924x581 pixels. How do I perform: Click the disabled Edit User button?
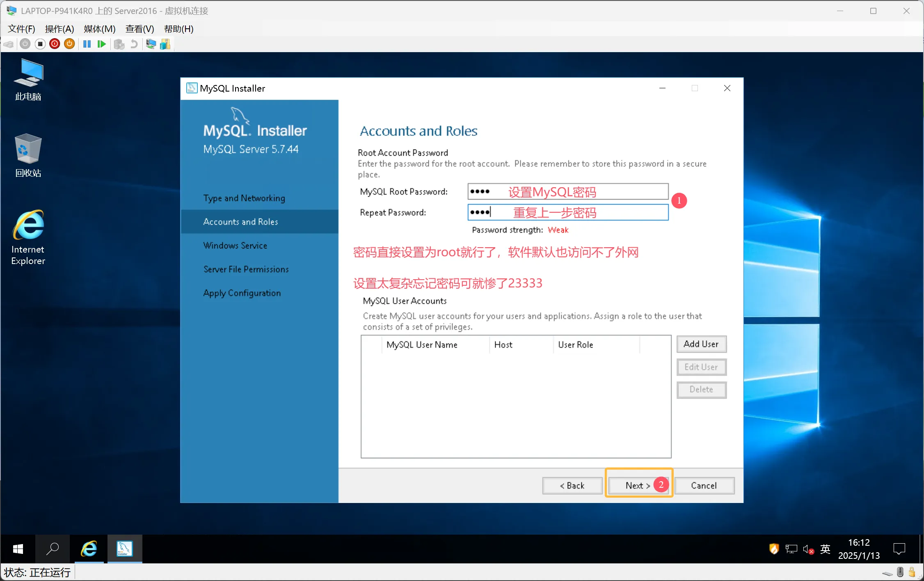coord(701,367)
